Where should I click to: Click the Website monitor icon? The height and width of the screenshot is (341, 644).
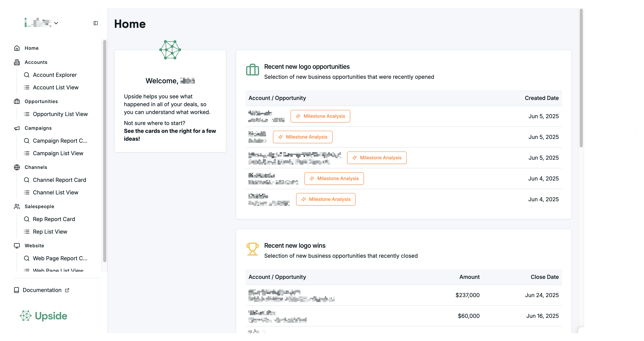coord(17,246)
